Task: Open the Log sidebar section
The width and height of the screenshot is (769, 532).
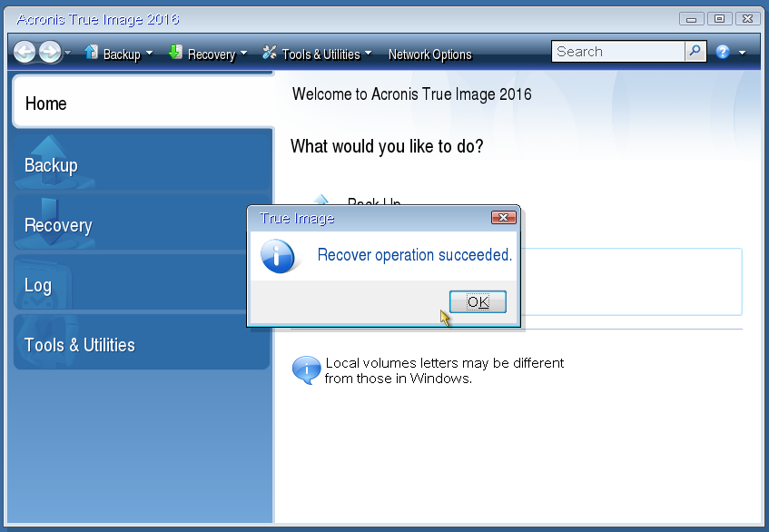Action: point(143,282)
